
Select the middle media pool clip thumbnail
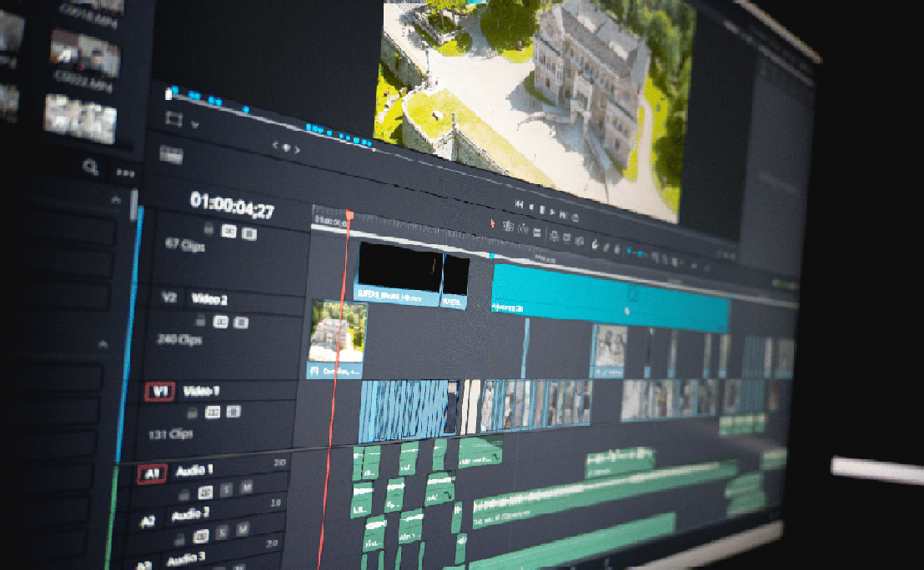click(x=85, y=53)
